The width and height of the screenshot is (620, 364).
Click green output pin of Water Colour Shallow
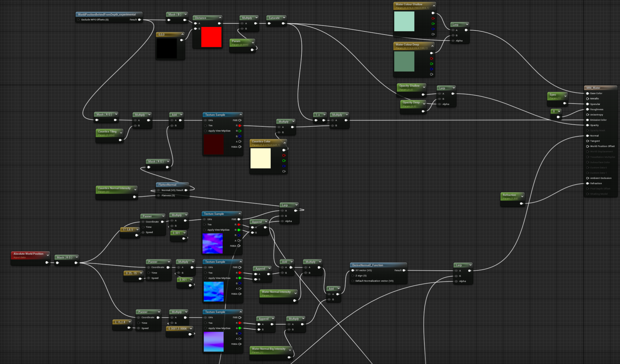[x=433, y=24]
